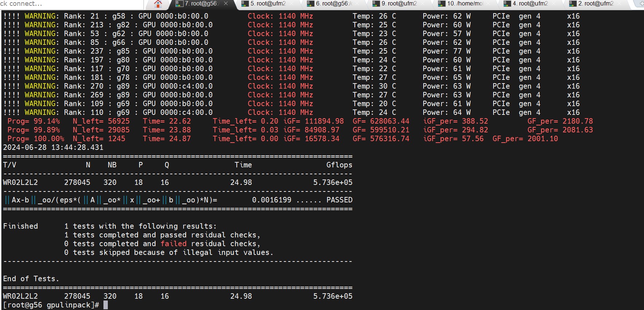Click the PASSED residual result text
This screenshot has width=644, height=310.
(339, 200)
